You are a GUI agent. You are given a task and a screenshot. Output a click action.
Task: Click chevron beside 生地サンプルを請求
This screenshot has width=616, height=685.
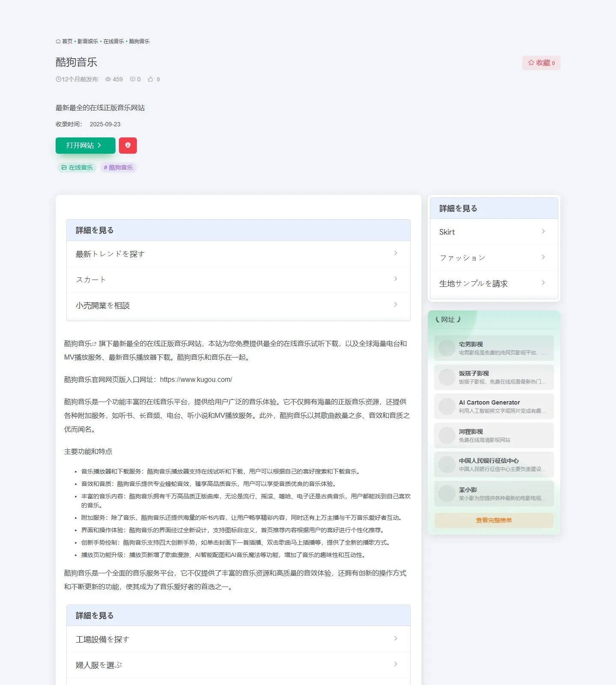pyautogui.click(x=543, y=283)
